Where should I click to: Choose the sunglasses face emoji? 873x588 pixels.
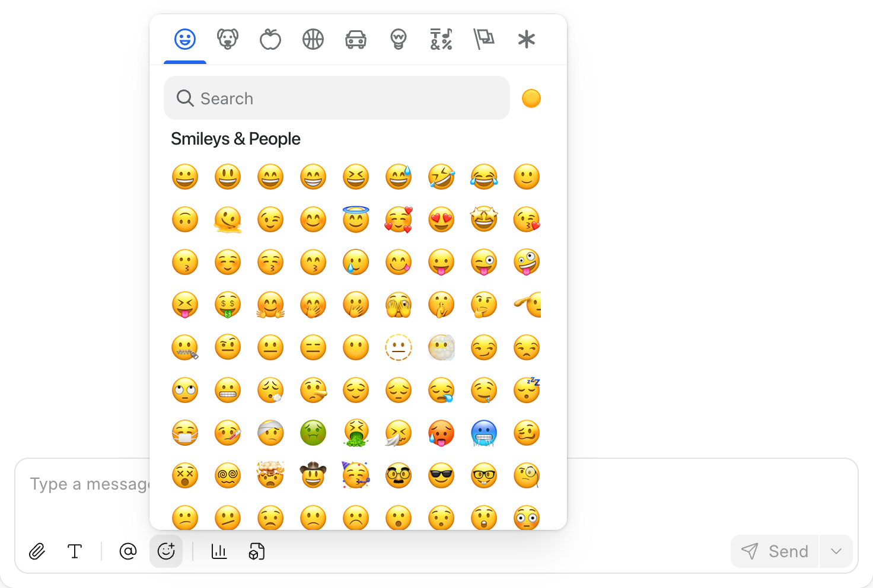tap(441, 475)
